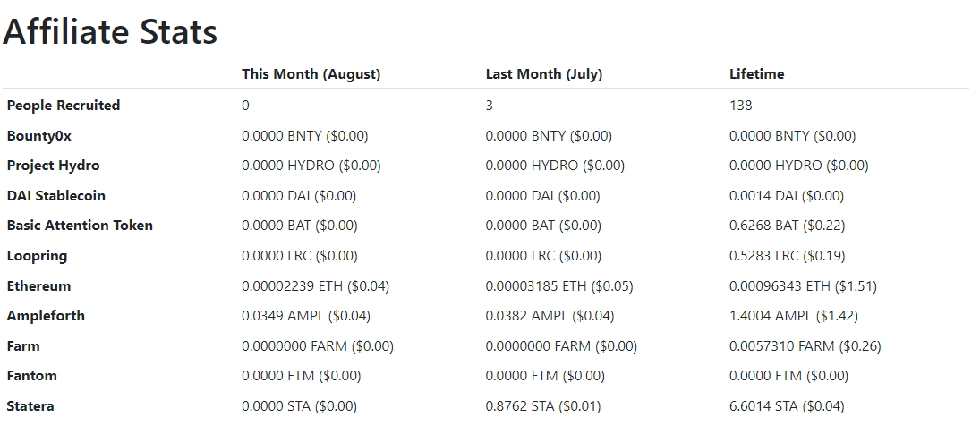Click the Fantom row label
Image resolution: width=980 pixels, height=426 pixels.
(32, 376)
